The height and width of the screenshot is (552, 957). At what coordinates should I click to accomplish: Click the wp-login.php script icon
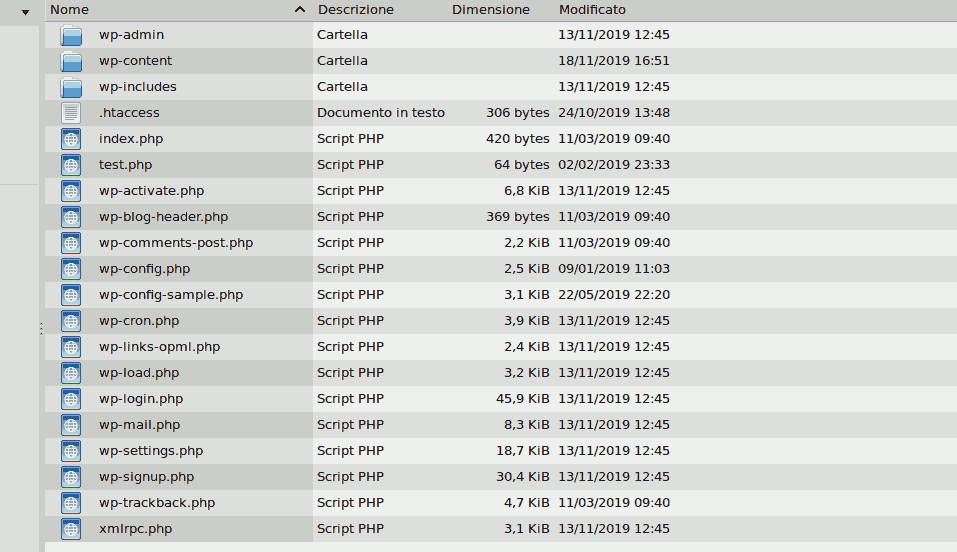[x=71, y=399]
